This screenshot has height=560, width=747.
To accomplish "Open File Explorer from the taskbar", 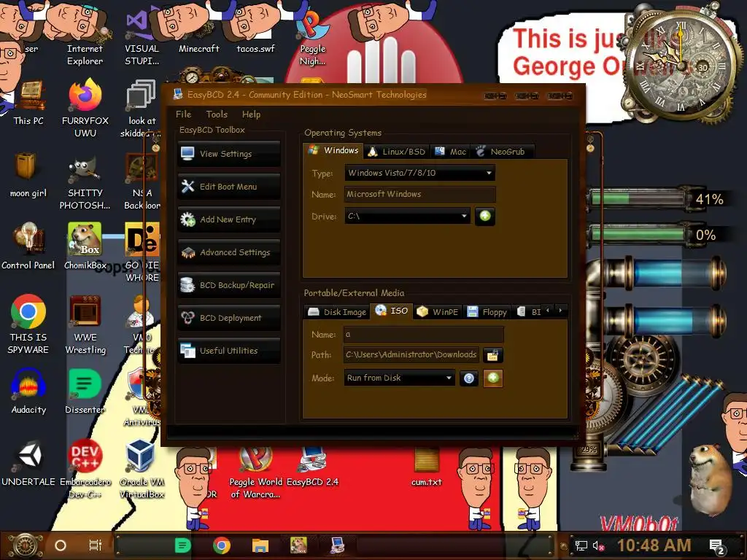I will click(260, 545).
